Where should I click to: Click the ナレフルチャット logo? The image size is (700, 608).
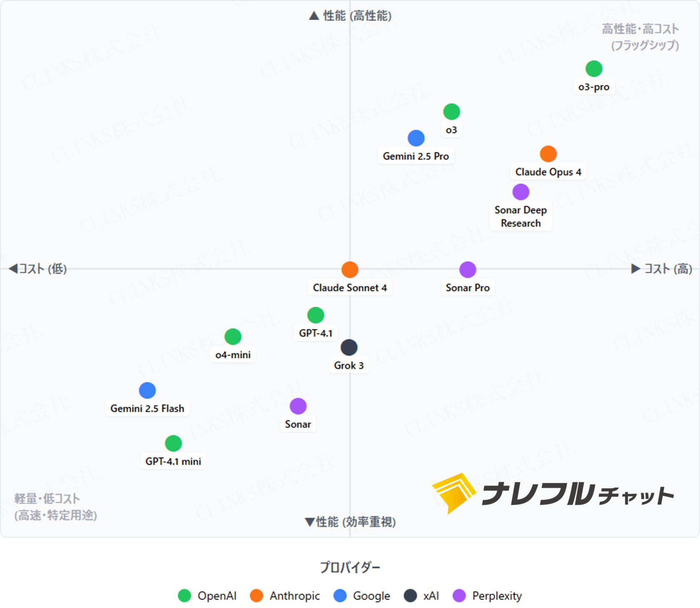tap(553, 494)
